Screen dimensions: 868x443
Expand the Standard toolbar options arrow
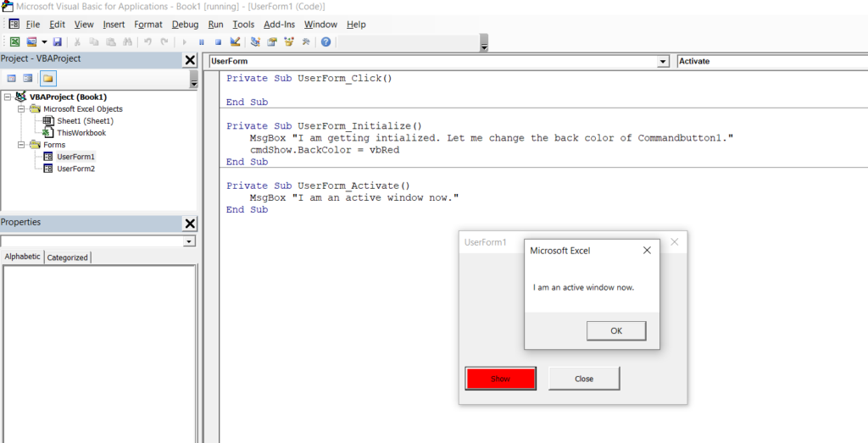tap(484, 43)
